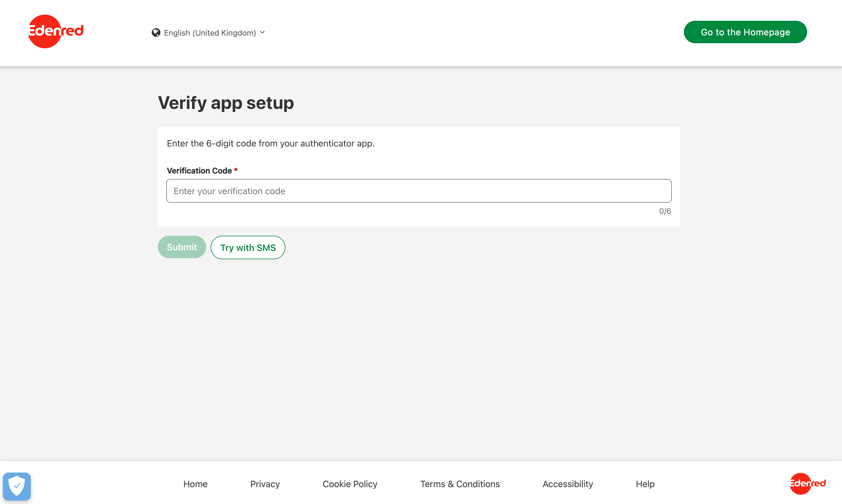Image resolution: width=842 pixels, height=504 pixels.
Task: Click the required asterisk next to Verification Code
Action: (236, 170)
